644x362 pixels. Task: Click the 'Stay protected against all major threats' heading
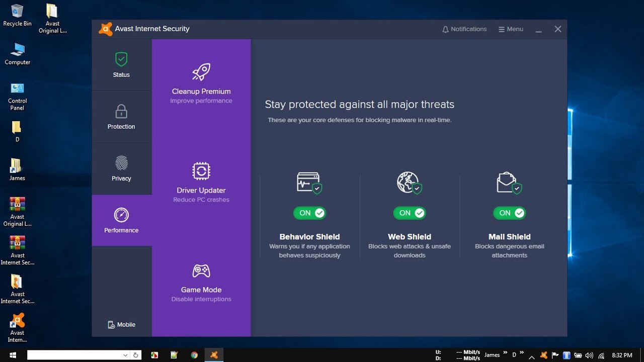click(360, 105)
